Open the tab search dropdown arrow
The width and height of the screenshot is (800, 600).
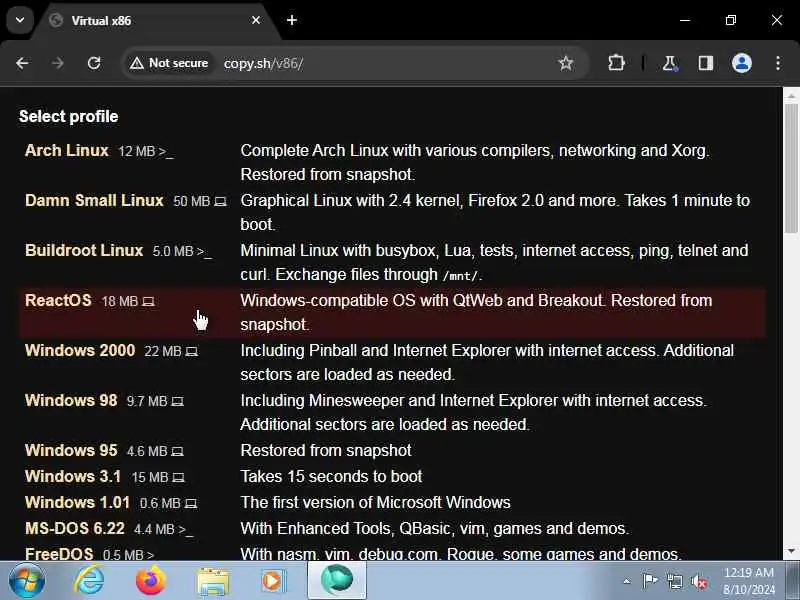point(20,20)
